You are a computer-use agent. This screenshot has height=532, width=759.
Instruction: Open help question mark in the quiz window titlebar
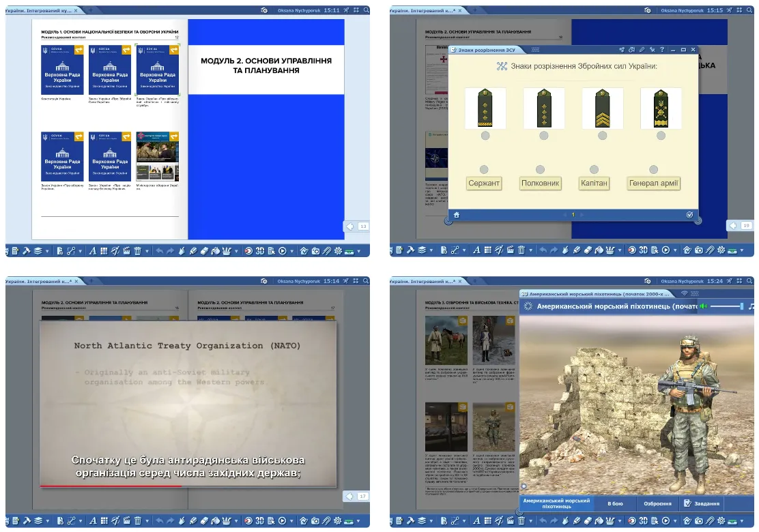click(661, 50)
